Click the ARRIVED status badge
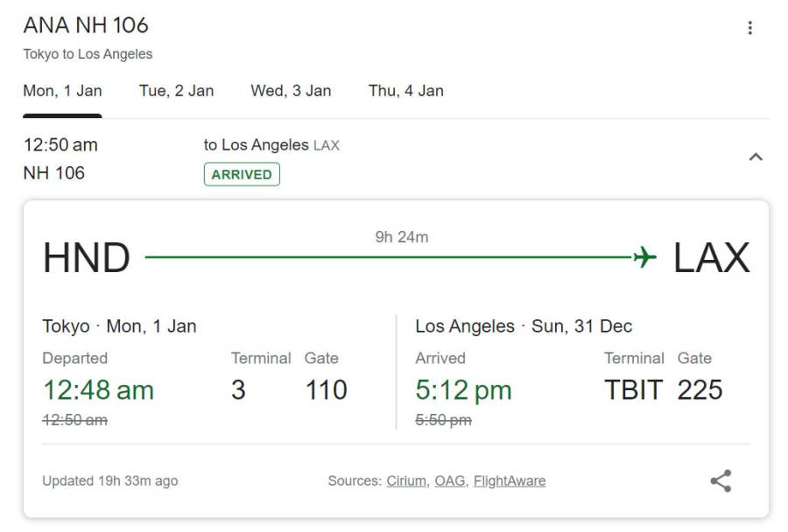Screen dimensions: 788x532 242,174
